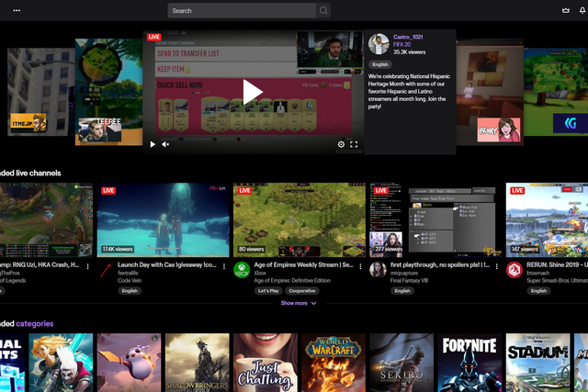
Task: Open the fextralife channel avatar icon
Action: click(106, 270)
